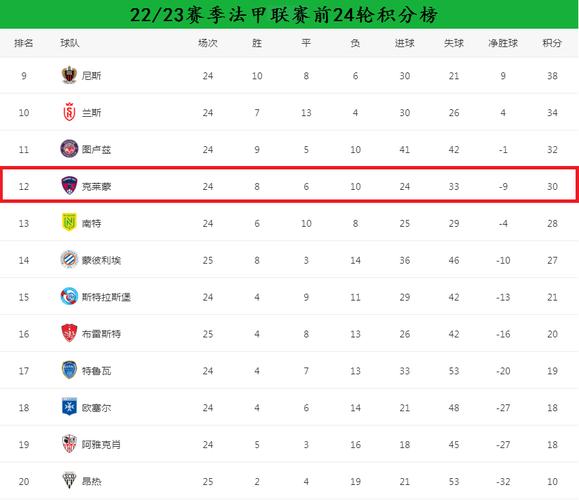Screen dimensions: 579x500
Task: Click the Reims (兰斯) club logo
Action: click(69, 112)
